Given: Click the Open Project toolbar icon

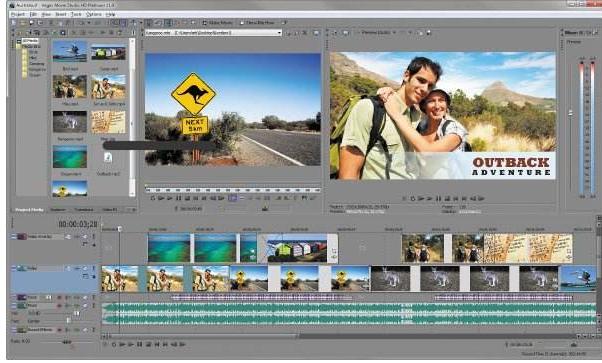Looking at the screenshot, I should coord(23,23).
